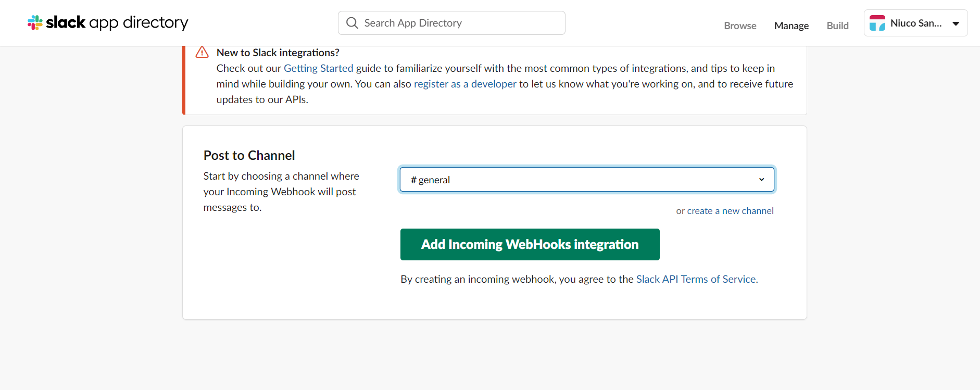Click the Niuco San... workspace name

click(916, 23)
